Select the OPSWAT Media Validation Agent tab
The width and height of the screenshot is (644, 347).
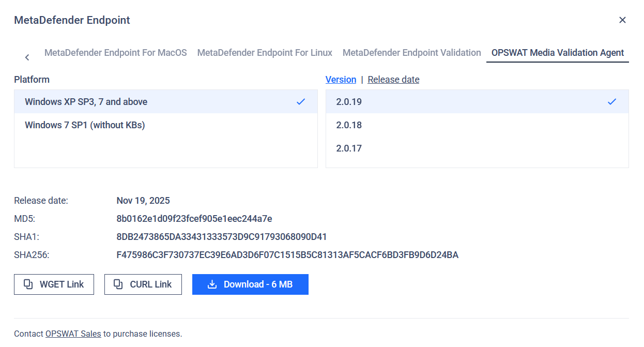[x=557, y=53]
